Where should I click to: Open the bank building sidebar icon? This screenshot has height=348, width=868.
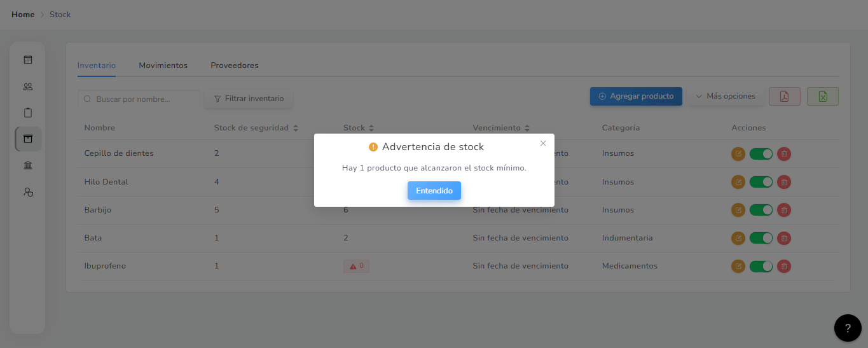[28, 165]
